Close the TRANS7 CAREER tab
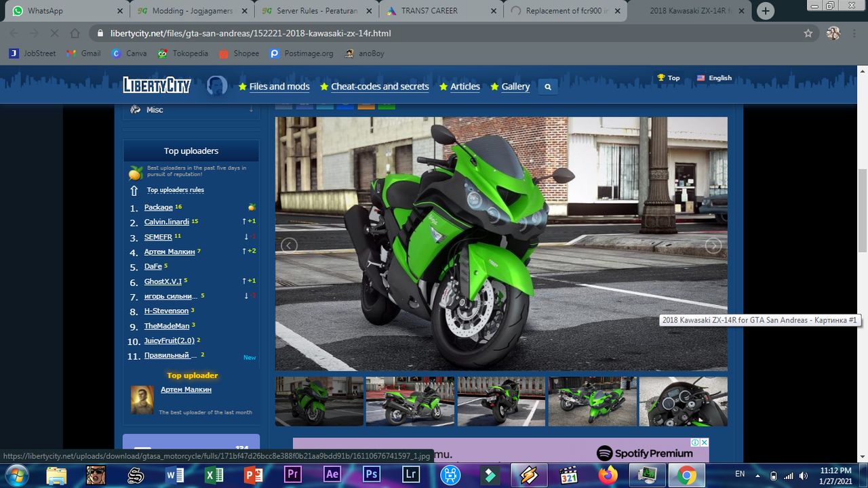This screenshot has height=488, width=868. pos(494,11)
